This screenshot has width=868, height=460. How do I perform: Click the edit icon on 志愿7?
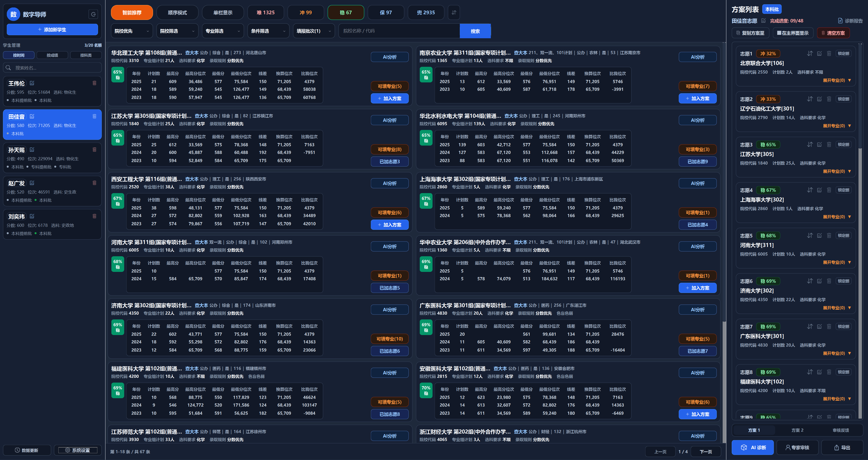(819, 326)
